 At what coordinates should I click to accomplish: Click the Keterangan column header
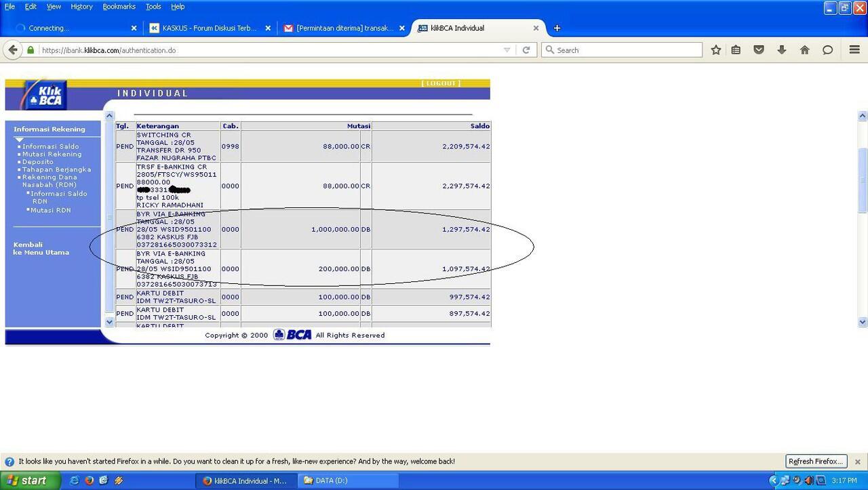coord(178,126)
